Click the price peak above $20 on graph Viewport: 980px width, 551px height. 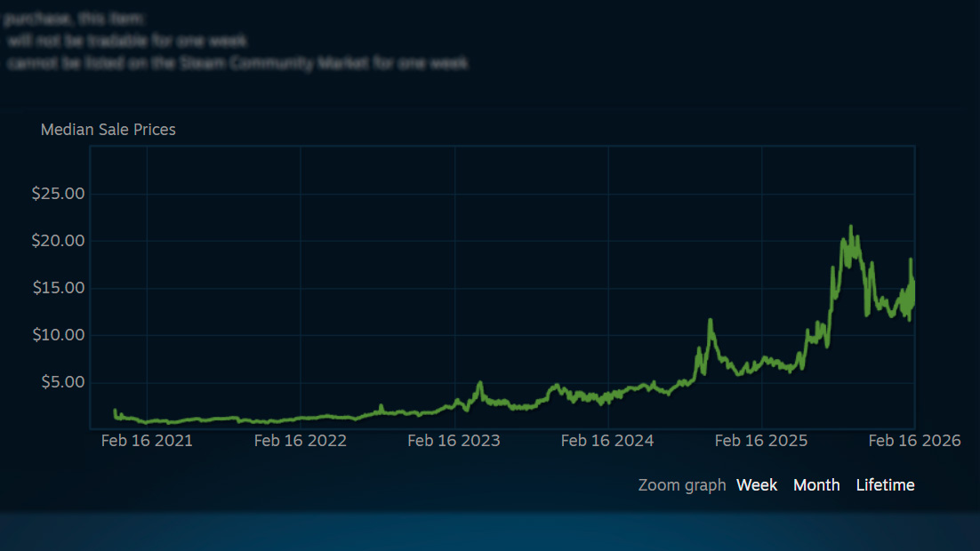pyautogui.click(x=851, y=228)
